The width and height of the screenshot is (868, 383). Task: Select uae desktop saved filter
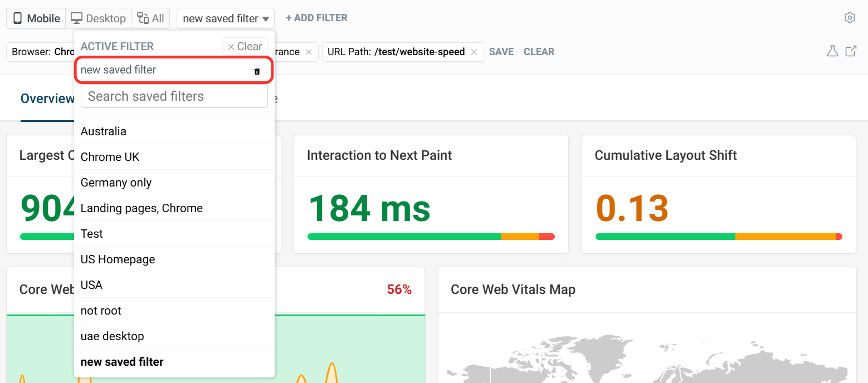click(x=112, y=336)
